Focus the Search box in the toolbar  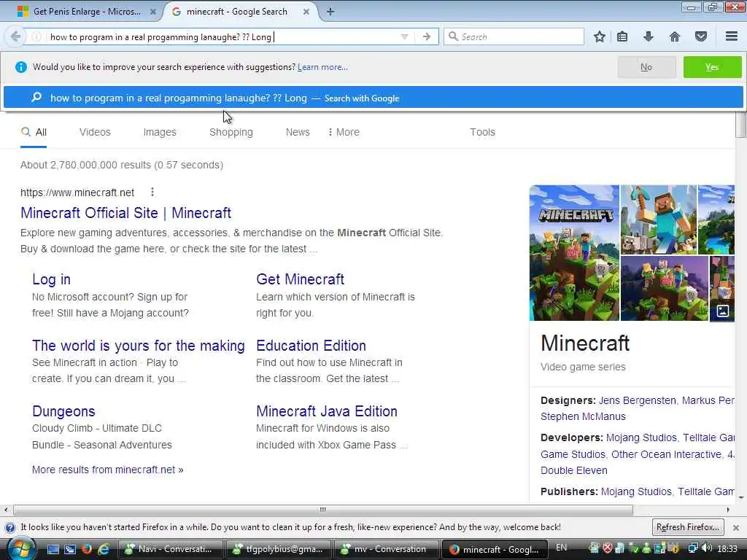coord(514,36)
